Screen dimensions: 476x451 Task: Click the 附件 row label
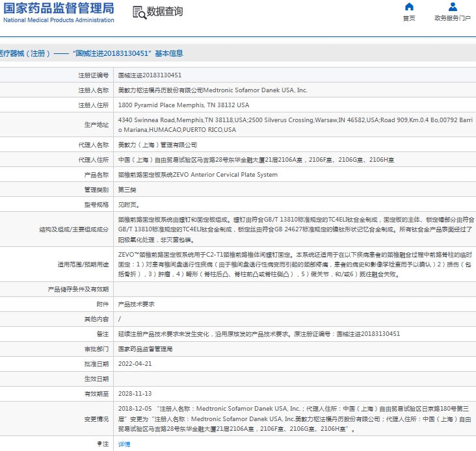click(103, 304)
